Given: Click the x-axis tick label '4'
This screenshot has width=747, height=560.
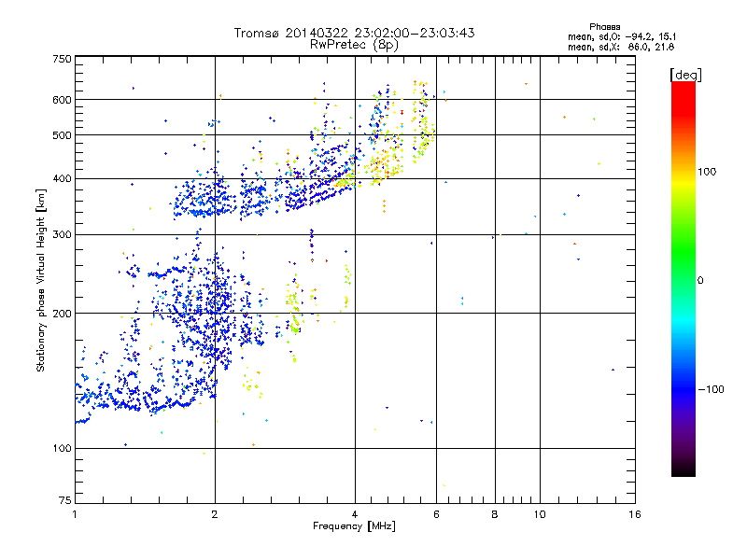Looking at the screenshot, I should pos(355,514).
